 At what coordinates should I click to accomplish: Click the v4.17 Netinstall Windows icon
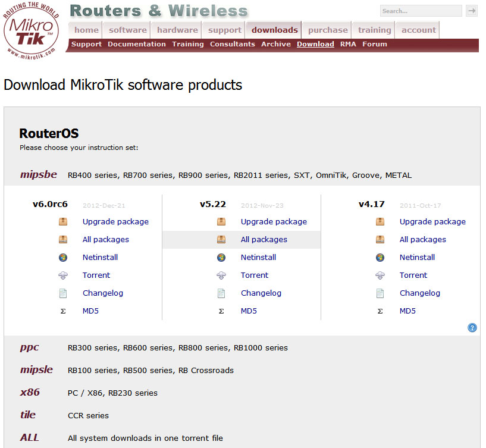click(x=380, y=258)
